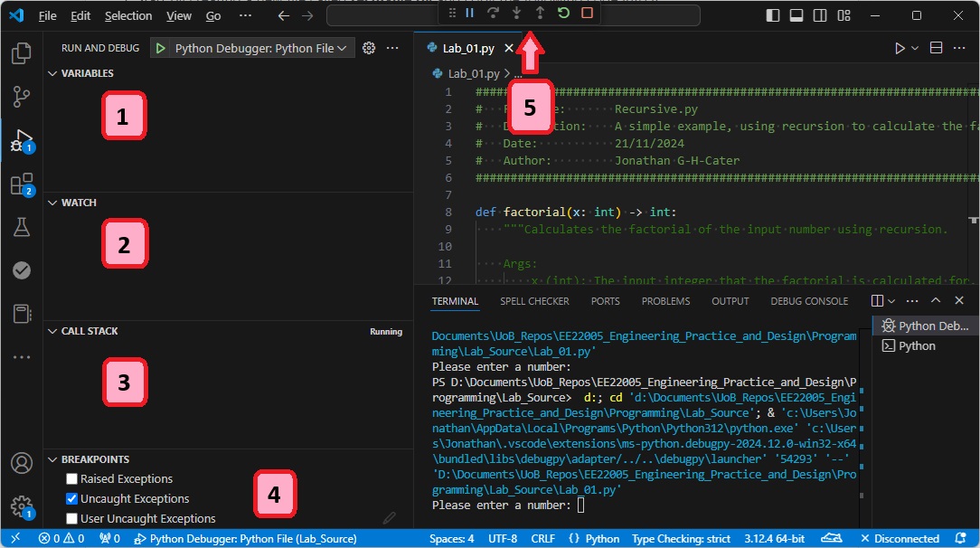Image resolution: width=980 pixels, height=548 pixels.
Task: Open the Testing flask icon
Action: (21, 227)
